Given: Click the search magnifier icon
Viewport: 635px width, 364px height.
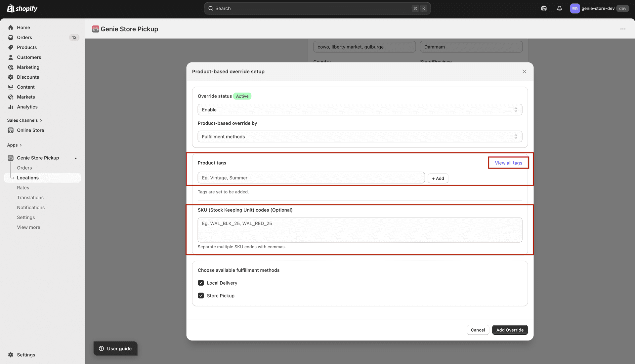Looking at the screenshot, I should click(x=211, y=8).
